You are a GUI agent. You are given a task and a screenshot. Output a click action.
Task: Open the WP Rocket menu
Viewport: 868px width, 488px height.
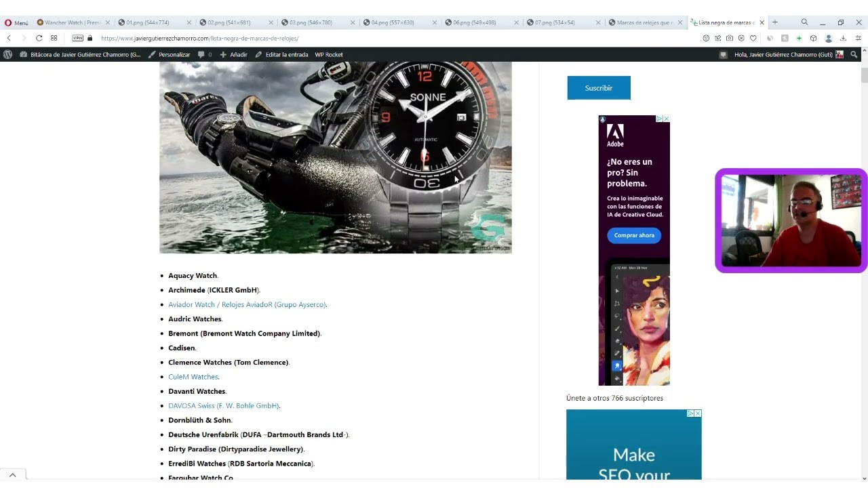point(329,54)
